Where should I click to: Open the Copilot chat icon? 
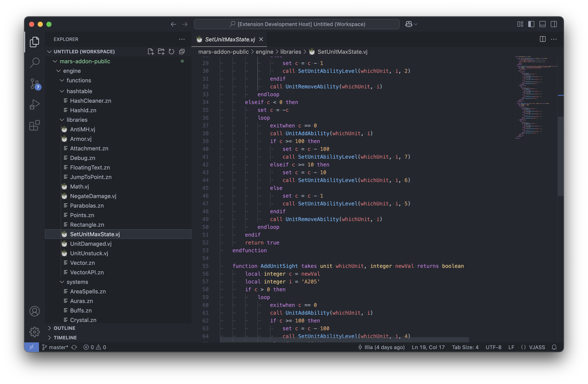409,24
